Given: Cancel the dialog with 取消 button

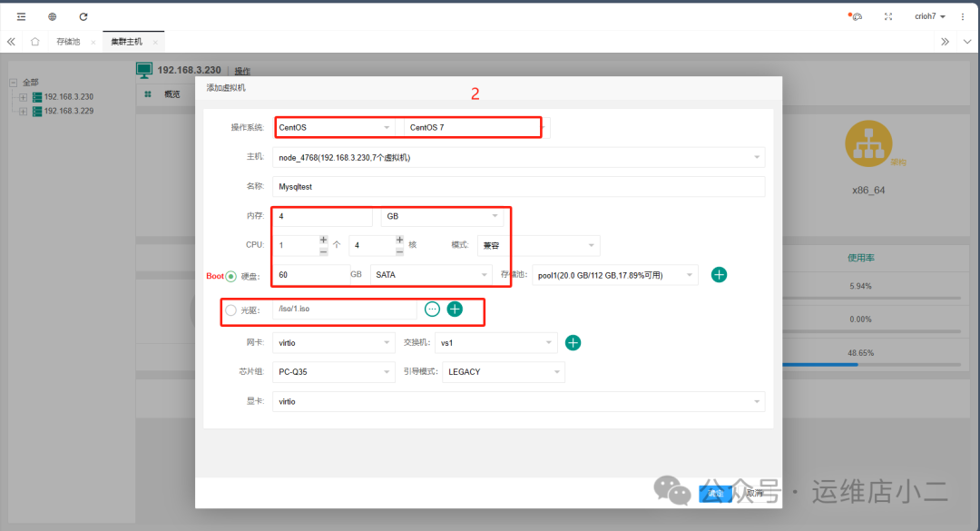Looking at the screenshot, I should pyautogui.click(x=755, y=494).
